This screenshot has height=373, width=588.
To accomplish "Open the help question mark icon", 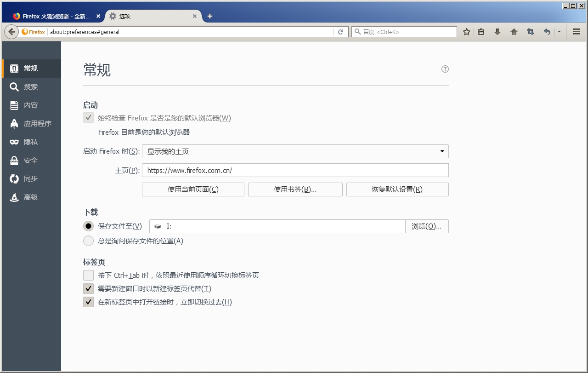I will click(445, 69).
